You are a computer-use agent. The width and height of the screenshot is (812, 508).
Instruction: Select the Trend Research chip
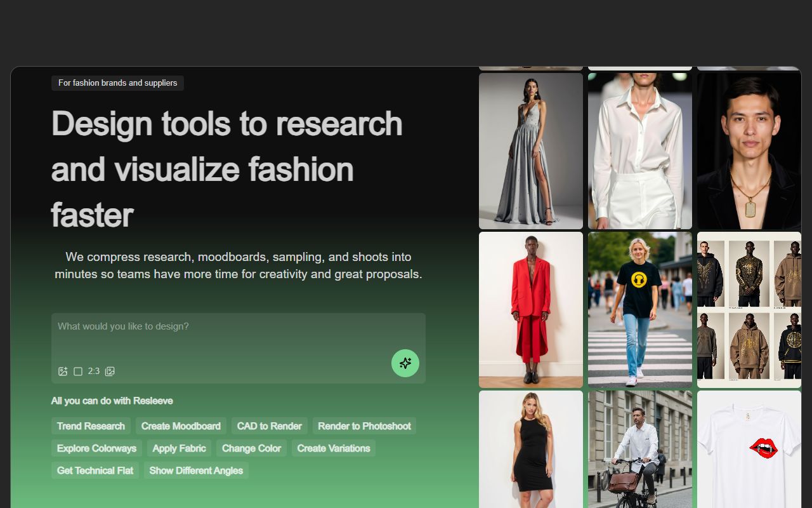coord(91,426)
